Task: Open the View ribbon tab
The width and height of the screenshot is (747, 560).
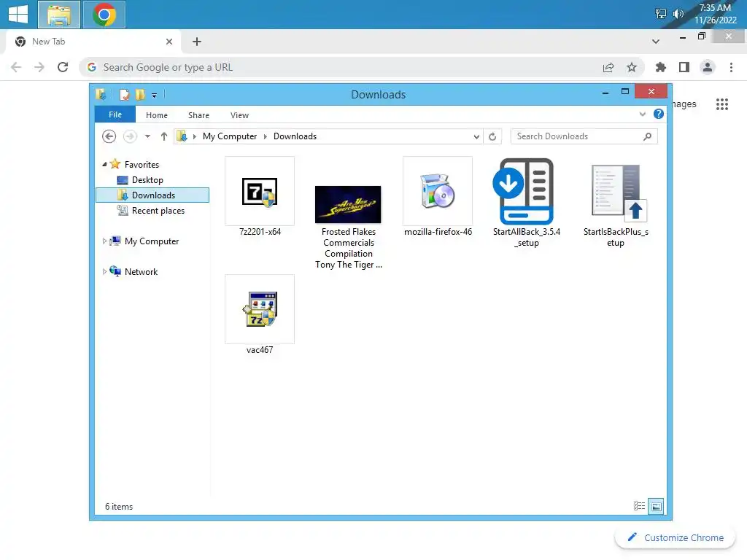Action: (x=239, y=115)
